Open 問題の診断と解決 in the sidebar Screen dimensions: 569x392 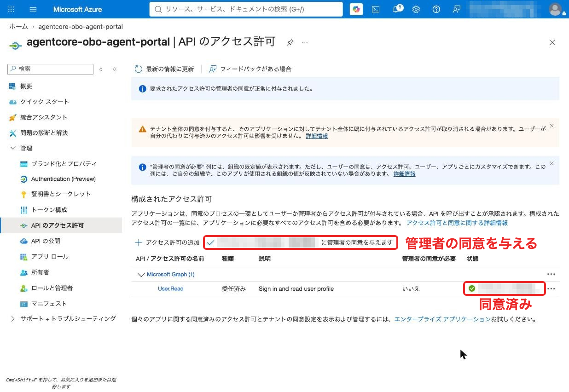click(x=44, y=133)
